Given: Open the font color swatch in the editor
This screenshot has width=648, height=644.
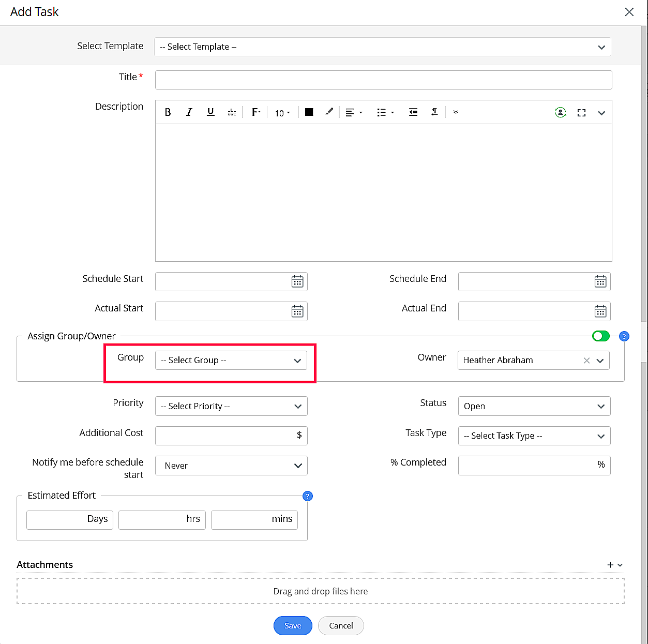Looking at the screenshot, I should click(x=309, y=112).
